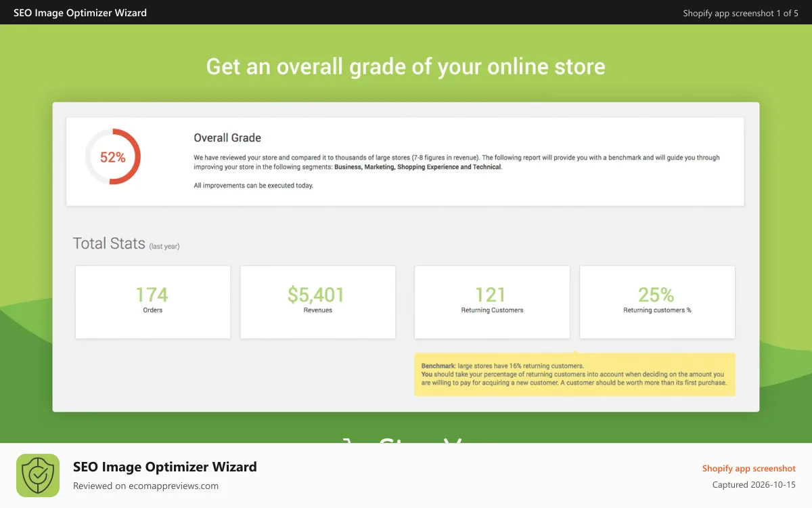Click the $5,401 Revenues stat card
This screenshot has height=508, width=812.
[x=318, y=302]
